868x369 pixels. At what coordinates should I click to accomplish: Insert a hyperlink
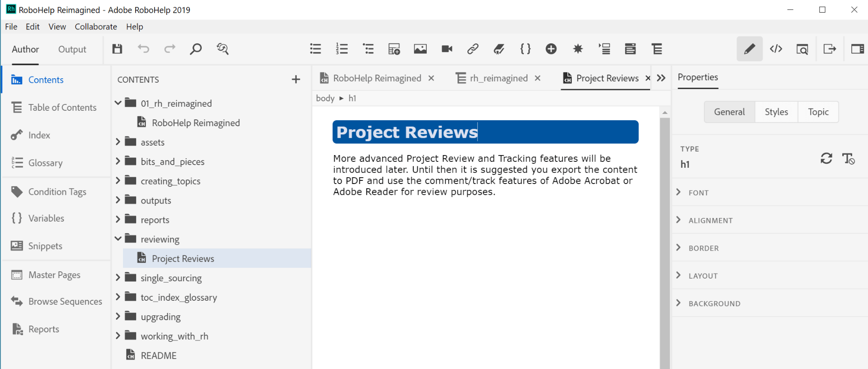[473, 49]
